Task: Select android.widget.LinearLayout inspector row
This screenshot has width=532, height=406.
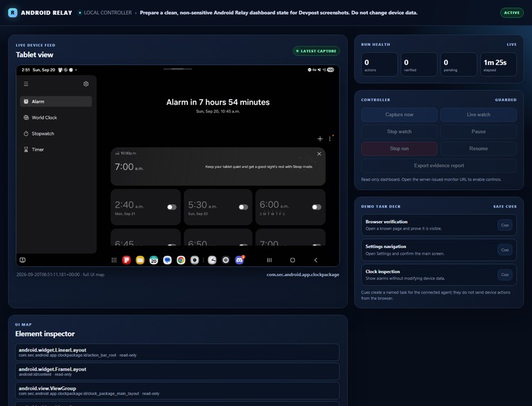Action: point(177,352)
